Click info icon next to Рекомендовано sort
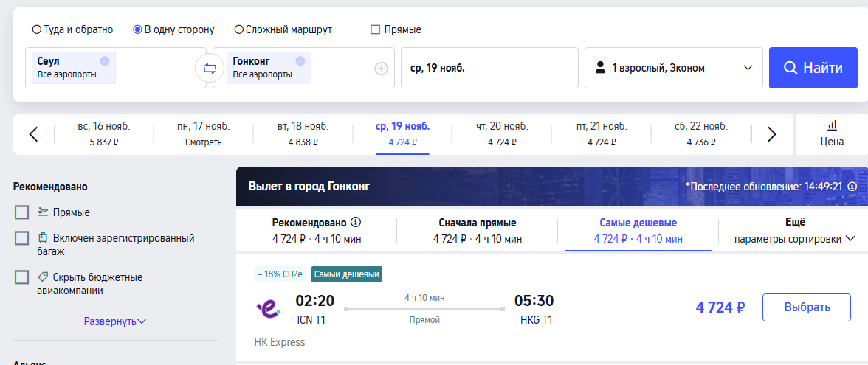The width and height of the screenshot is (868, 365). [x=356, y=223]
